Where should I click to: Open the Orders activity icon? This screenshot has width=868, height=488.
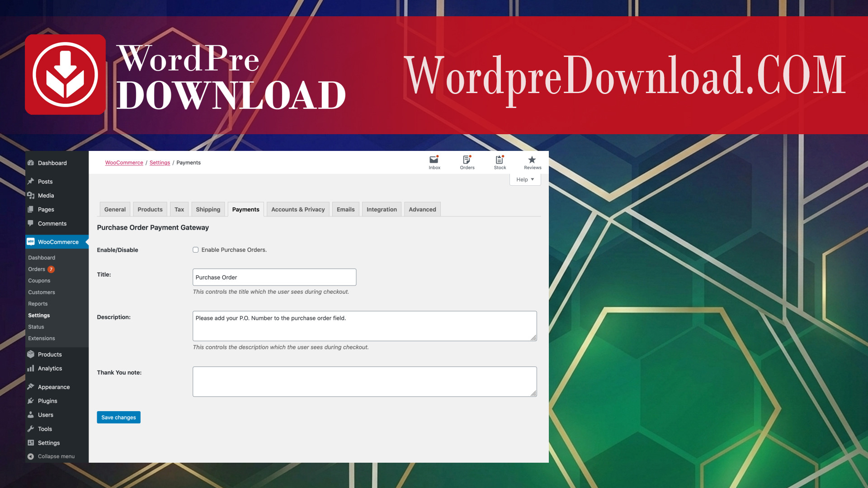(x=467, y=160)
